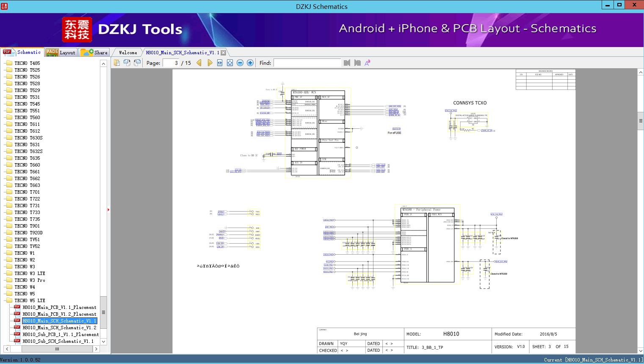This screenshot has width=644, height=364.
Task: Switch to the Layout tab
Action: pos(61,53)
